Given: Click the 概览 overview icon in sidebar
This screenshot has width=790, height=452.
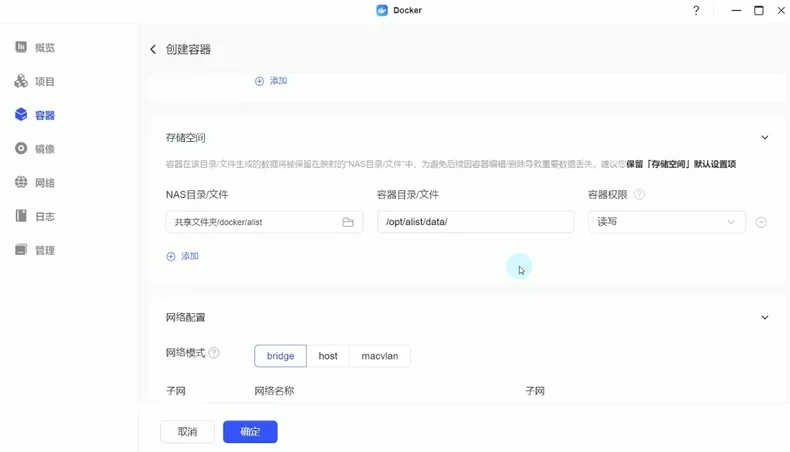Looking at the screenshot, I should (x=21, y=47).
